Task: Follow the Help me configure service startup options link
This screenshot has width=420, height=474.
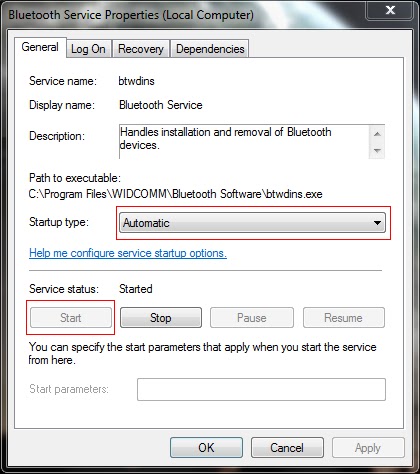Action: point(128,253)
